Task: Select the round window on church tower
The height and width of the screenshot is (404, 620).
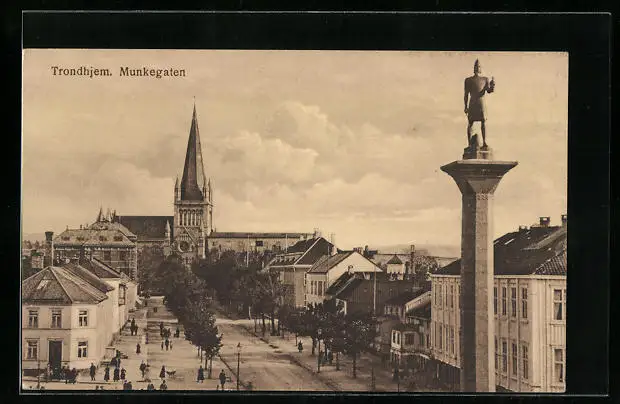Action: 184,245
